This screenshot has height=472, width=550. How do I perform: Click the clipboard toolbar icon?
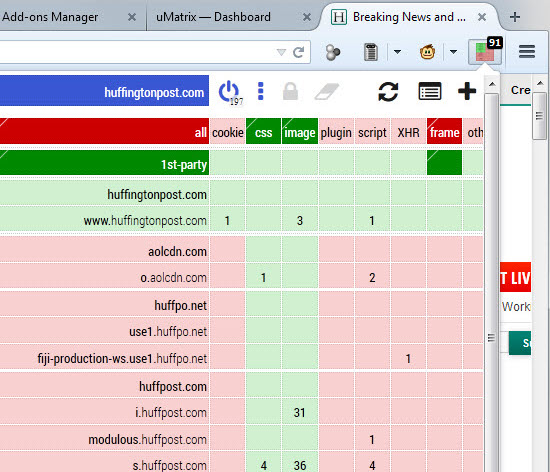[x=370, y=52]
